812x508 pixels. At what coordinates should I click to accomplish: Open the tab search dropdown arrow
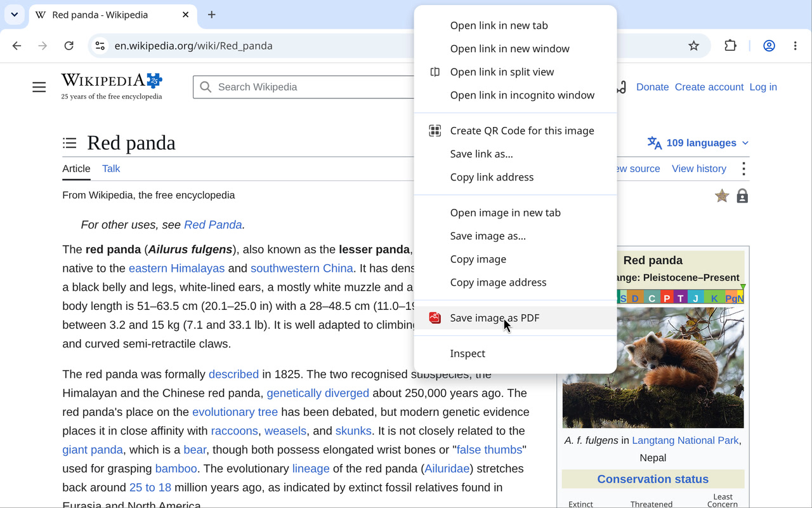pyautogui.click(x=14, y=15)
